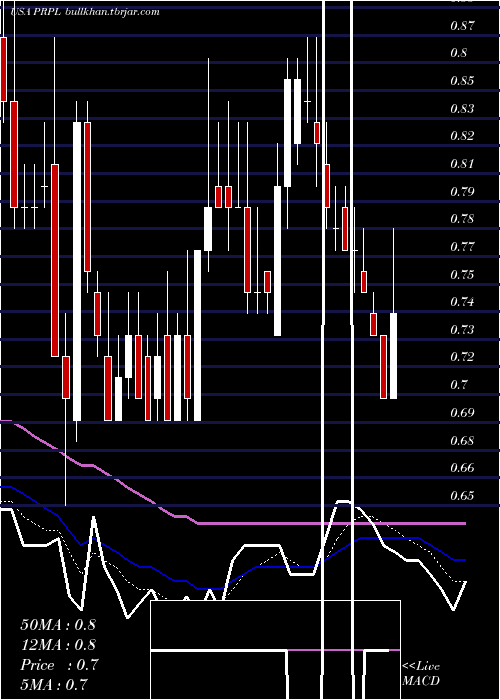Click the 0.66 price label
The width and height of the screenshot is (500, 700).
tap(462, 468)
